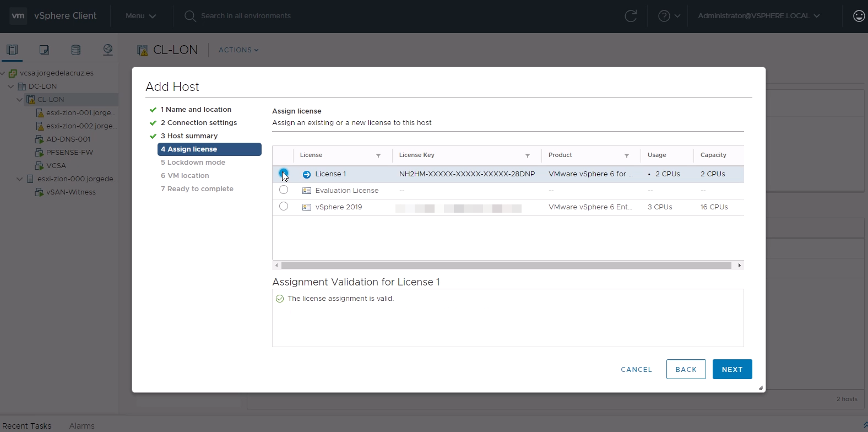
Task: Open the License column filter
Action: pos(378,156)
